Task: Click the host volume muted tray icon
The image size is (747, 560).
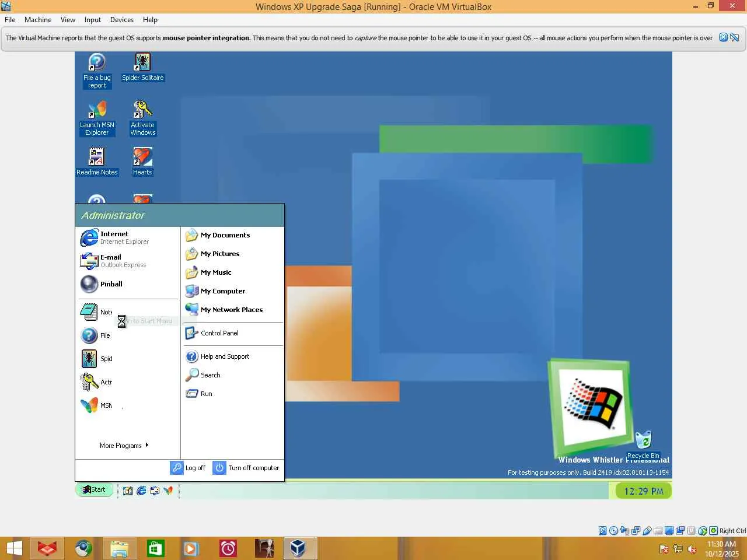Action: click(692, 549)
